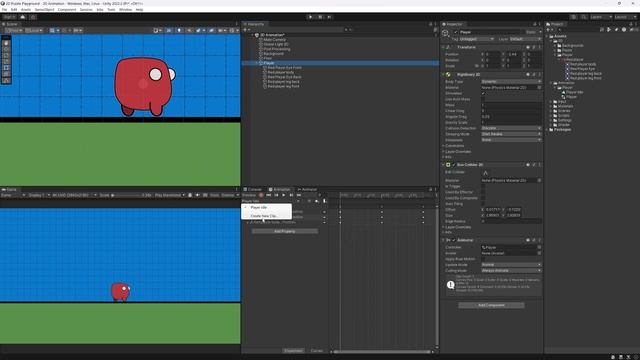This screenshot has width=640, height=360.
Task: Lock the Inspector panel
Action: pos(534,24)
